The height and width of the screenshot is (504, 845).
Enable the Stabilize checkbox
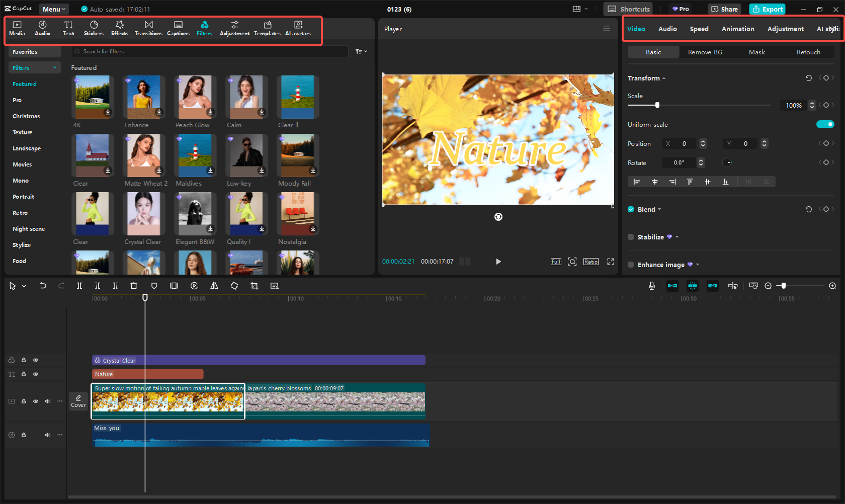coord(631,237)
